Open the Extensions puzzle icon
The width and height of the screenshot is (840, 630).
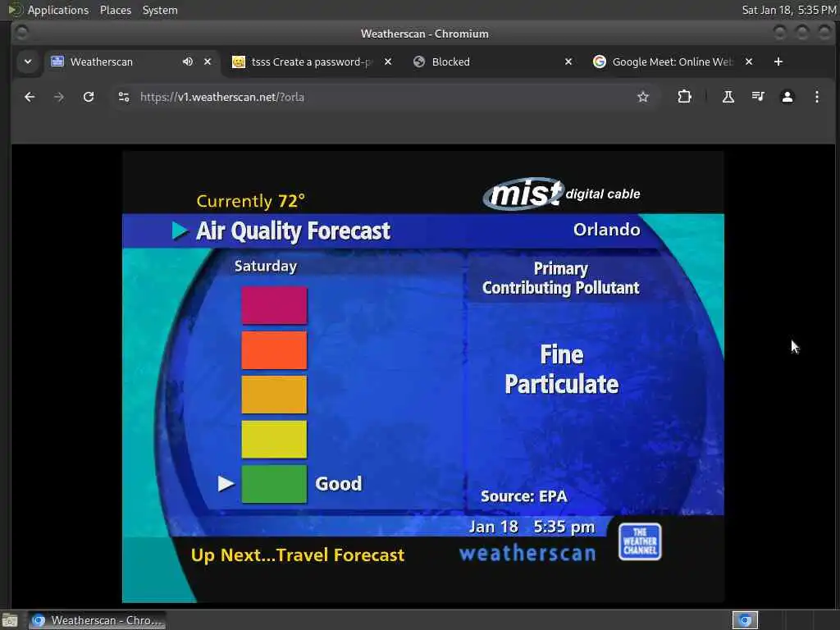684,97
